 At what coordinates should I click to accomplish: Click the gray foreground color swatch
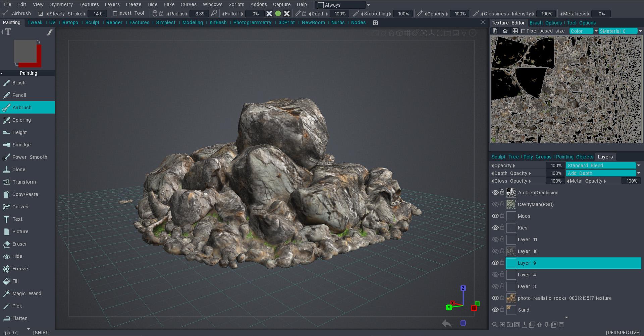pyautogui.click(x=25, y=51)
